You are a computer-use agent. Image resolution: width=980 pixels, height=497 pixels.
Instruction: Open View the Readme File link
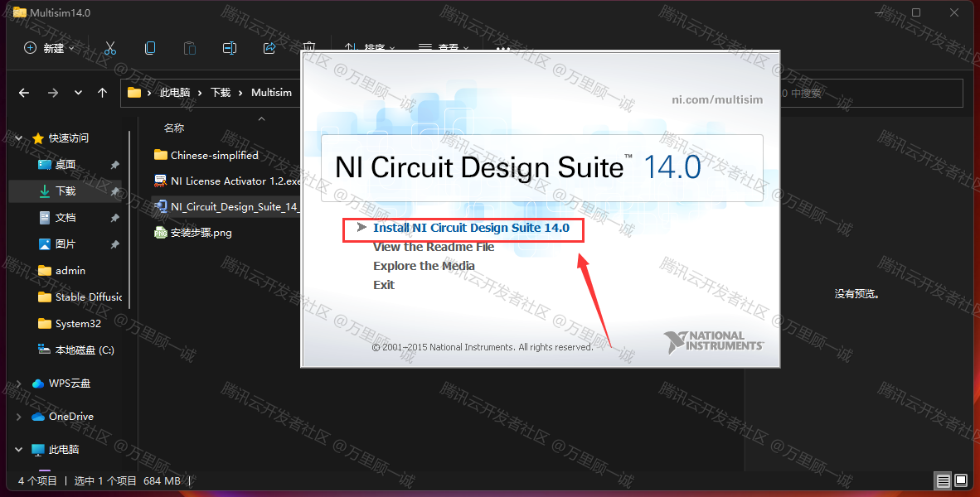point(433,247)
